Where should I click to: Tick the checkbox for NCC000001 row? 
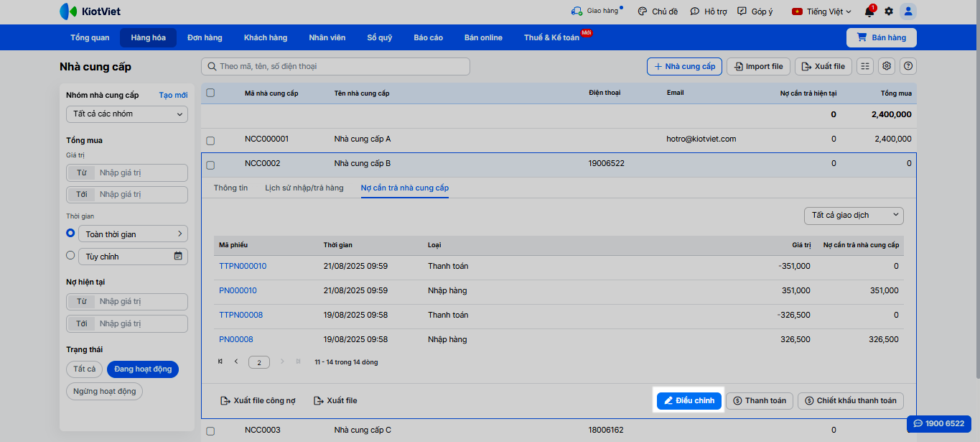tap(210, 139)
